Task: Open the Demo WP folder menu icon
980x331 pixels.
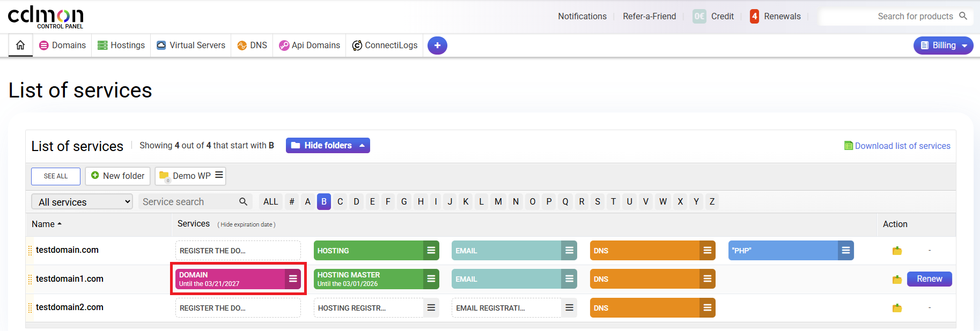Action: coord(219,175)
